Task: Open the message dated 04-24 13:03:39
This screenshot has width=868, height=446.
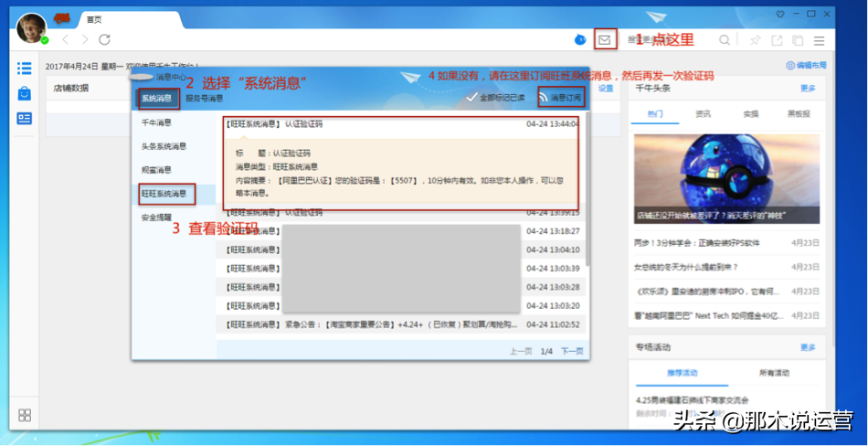Action: [x=401, y=269]
